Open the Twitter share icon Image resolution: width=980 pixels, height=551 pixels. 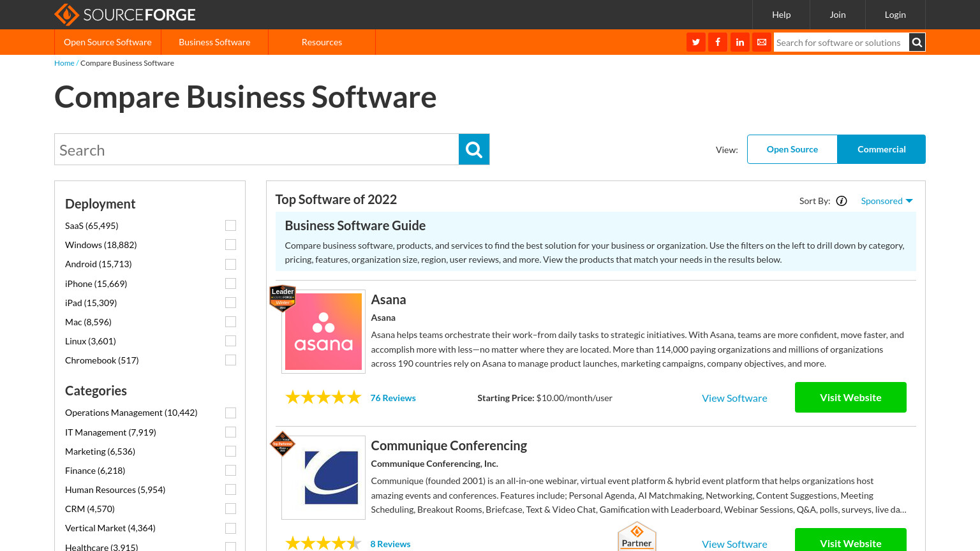(696, 42)
